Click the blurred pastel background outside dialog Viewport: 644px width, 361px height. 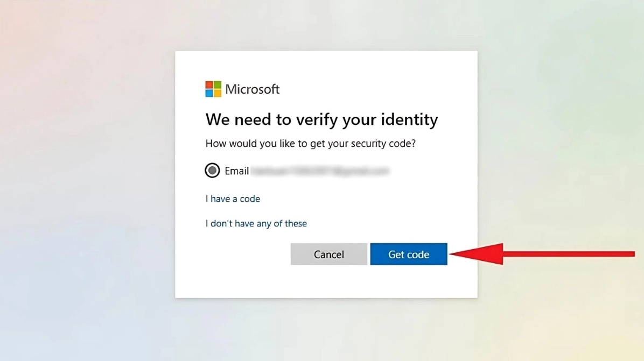86,181
